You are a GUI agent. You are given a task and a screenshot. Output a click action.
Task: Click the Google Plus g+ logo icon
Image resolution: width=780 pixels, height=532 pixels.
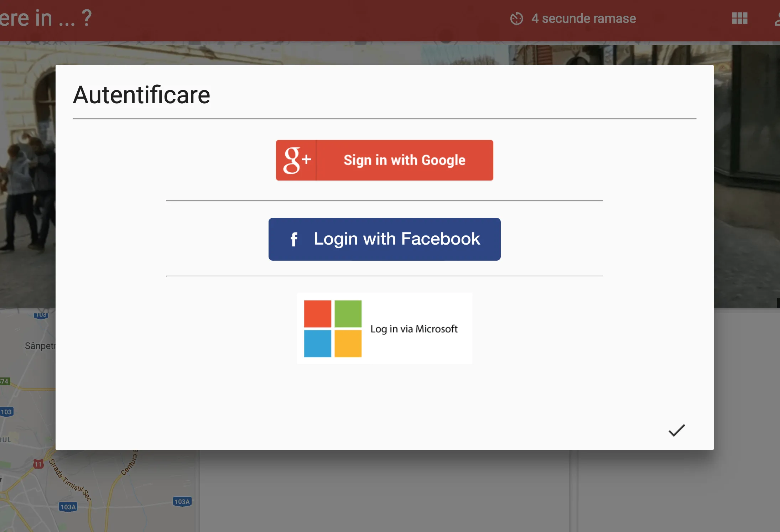point(296,160)
